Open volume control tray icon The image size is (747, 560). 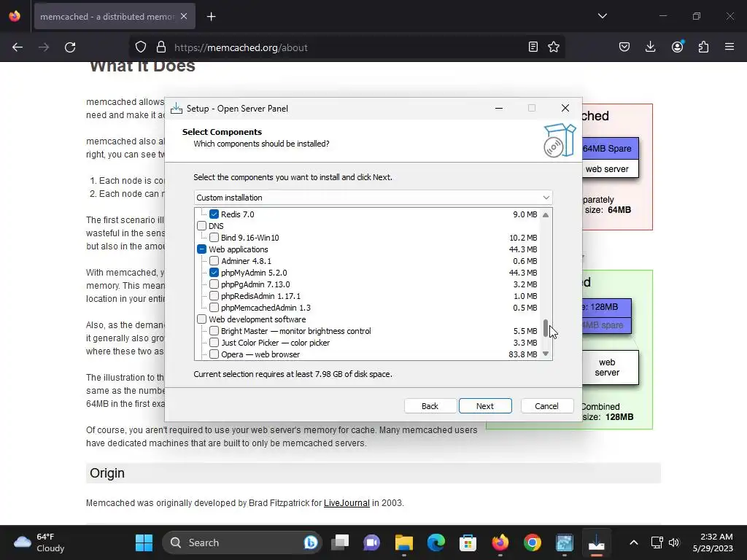[x=674, y=542]
